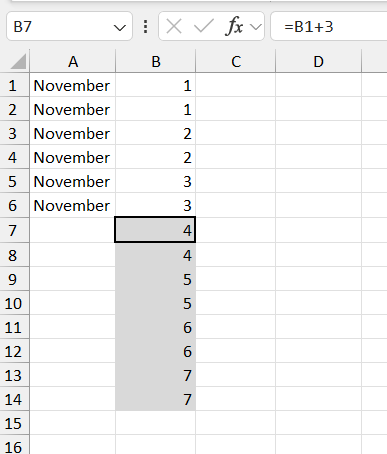Click cell A6 containing November

pos(73,205)
